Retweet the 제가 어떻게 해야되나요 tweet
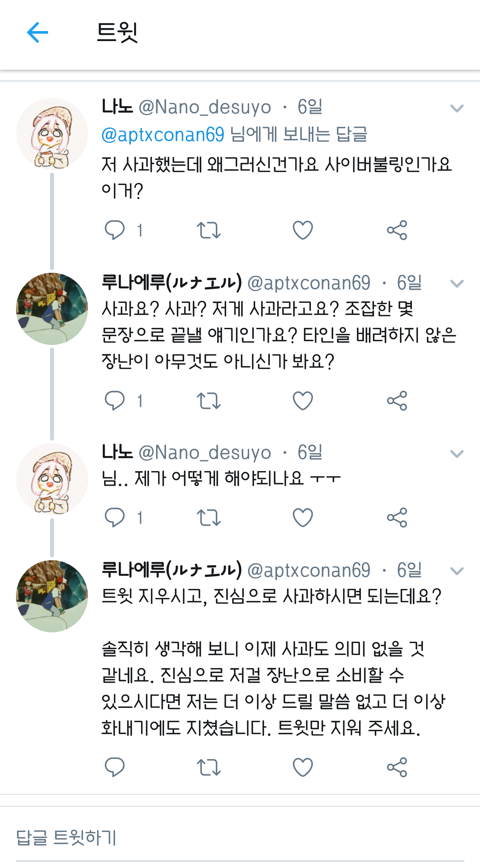The width and height of the screenshot is (480, 868). pos(209,517)
